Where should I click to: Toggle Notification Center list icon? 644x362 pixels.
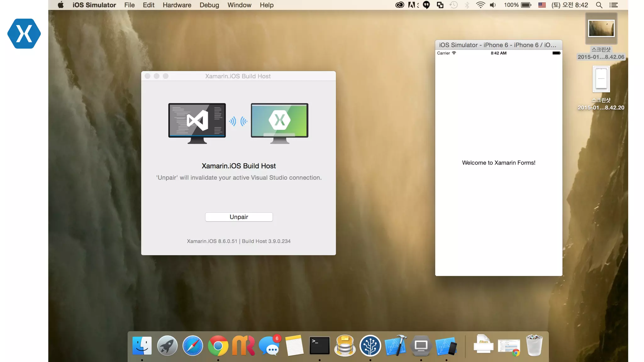613,5
